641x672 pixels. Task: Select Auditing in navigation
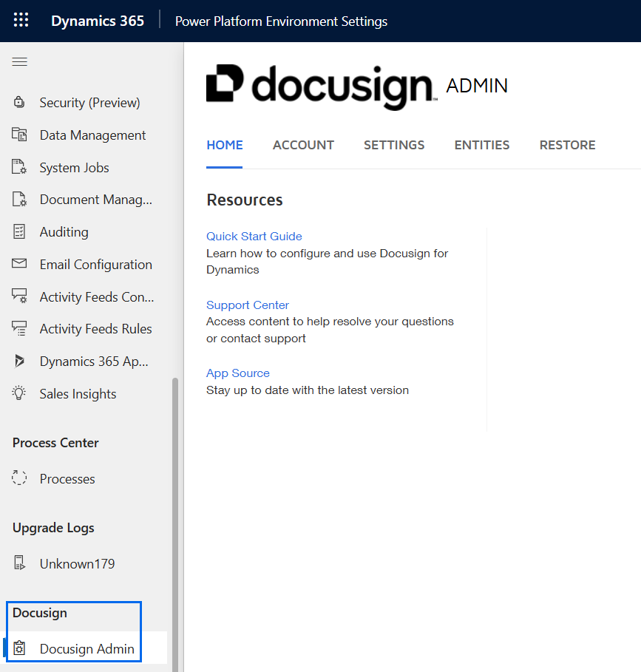coord(64,232)
